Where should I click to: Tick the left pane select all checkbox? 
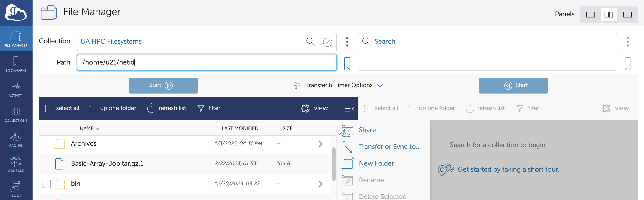click(49, 109)
